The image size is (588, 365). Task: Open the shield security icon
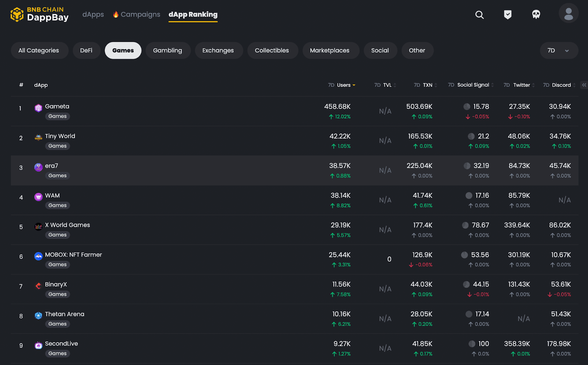508,15
